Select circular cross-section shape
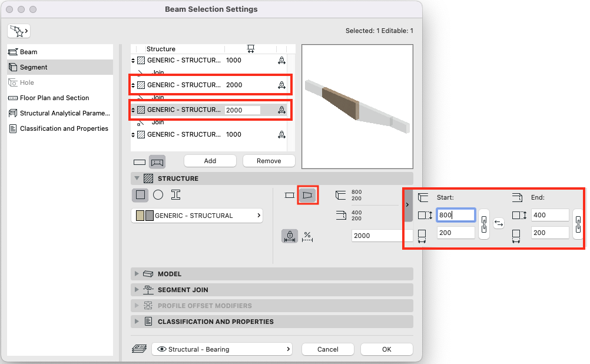The height and width of the screenshot is (364, 590). 158,194
